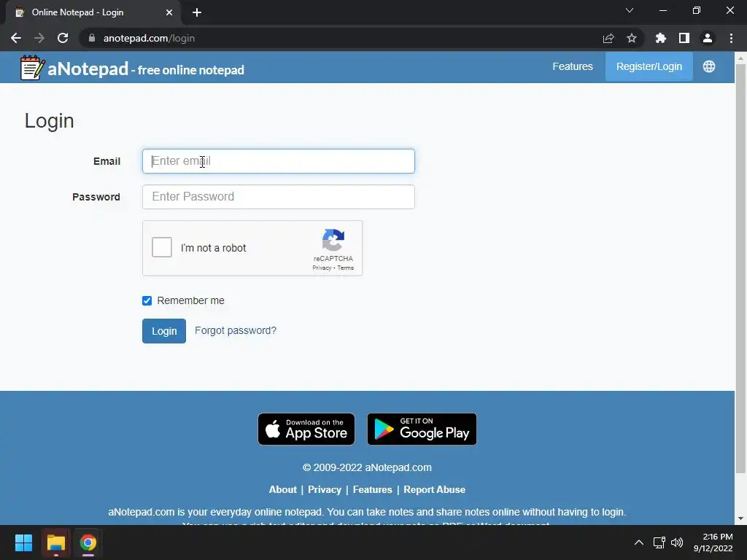Open the Report Abuse footer link
The height and width of the screenshot is (560, 747).
(x=435, y=489)
